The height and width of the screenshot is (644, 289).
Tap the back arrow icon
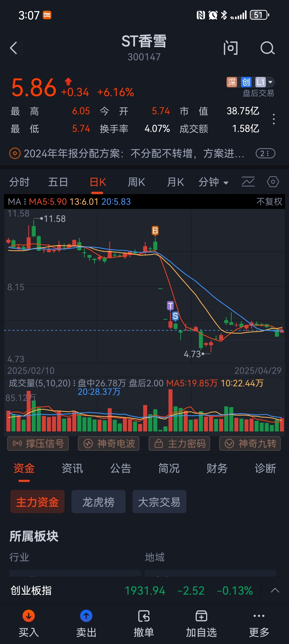14,48
